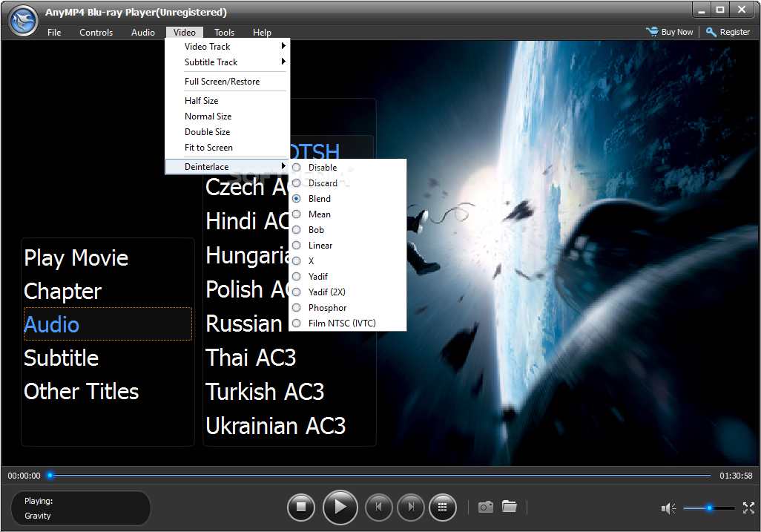
Task: Click the Buy Now cart icon
Action: pyautogui.click(x=652, y=32)
